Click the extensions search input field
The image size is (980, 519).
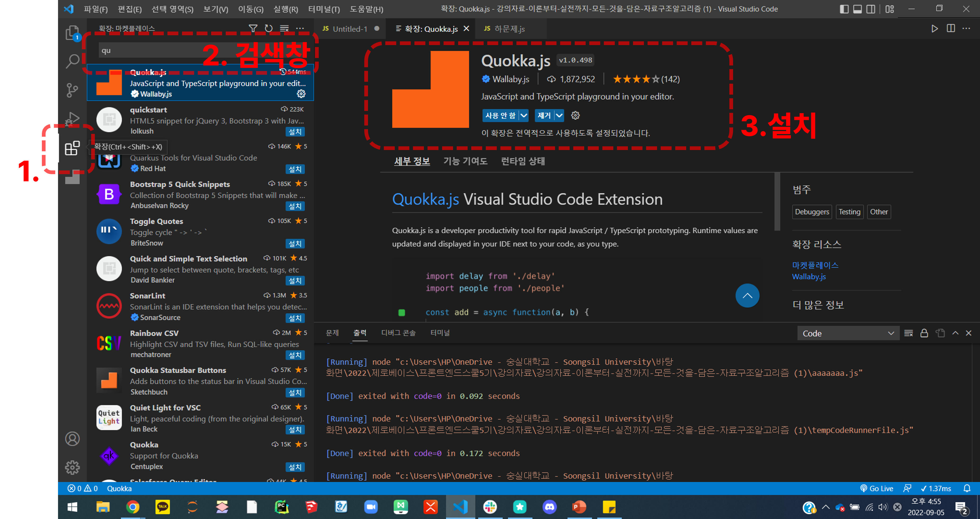tap(152, 50)
